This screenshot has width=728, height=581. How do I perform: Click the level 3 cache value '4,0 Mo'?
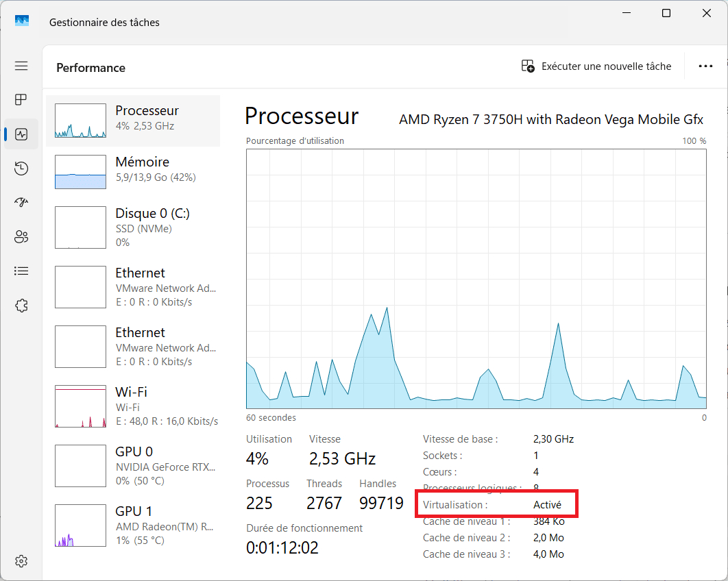pyautogui.click(x=548, y=554)
